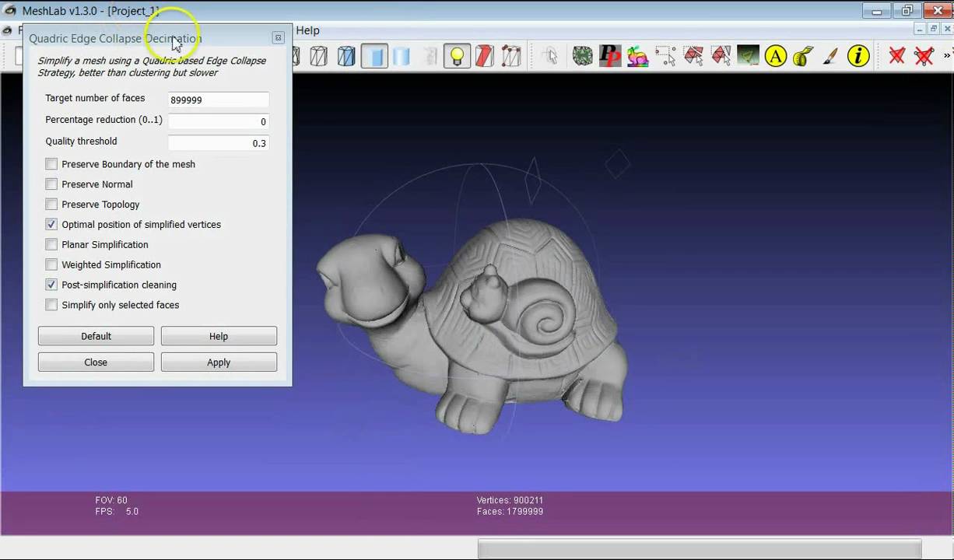Click the Vertices: 900211 readout

coord(510,500)
